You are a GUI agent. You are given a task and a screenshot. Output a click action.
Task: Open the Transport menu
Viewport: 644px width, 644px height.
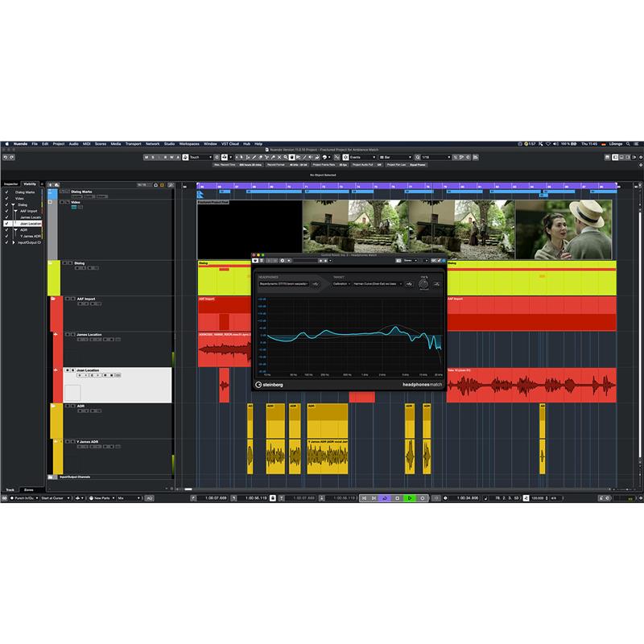coord(133,144)
